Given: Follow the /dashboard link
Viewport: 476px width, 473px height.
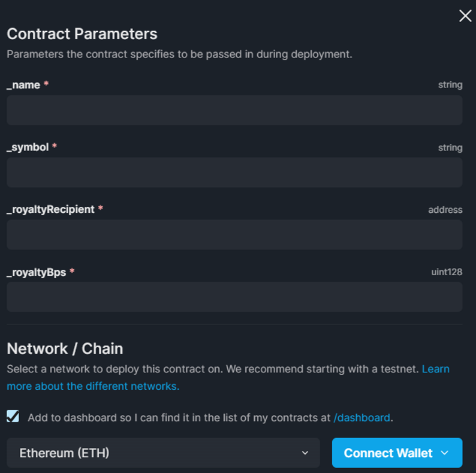Looking at the screenshot, I should (x=361, y=417).
